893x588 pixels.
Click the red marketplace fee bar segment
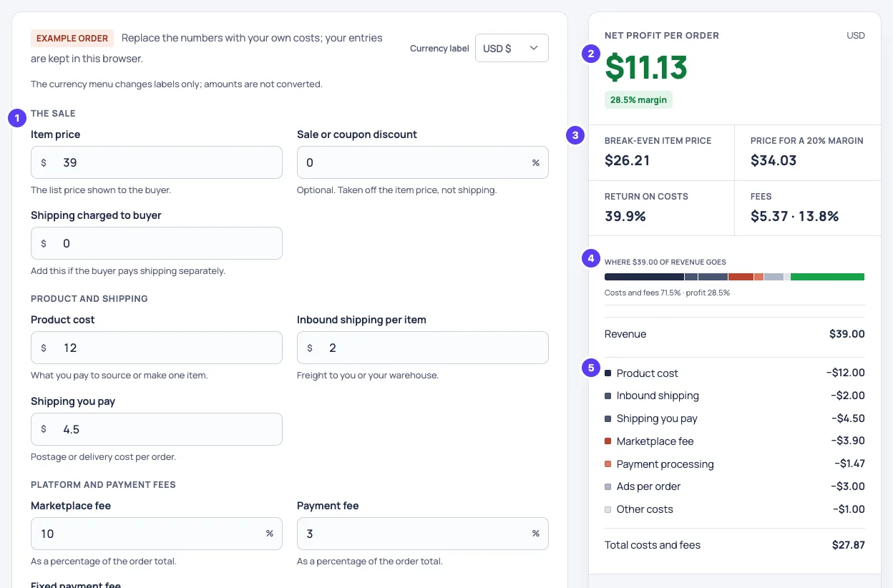[741, 277]
